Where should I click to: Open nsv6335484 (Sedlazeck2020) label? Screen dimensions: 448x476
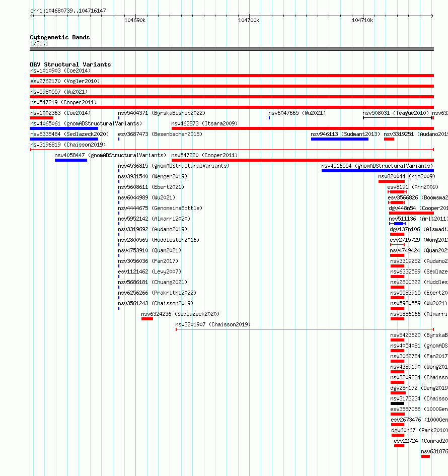point(69,134)
